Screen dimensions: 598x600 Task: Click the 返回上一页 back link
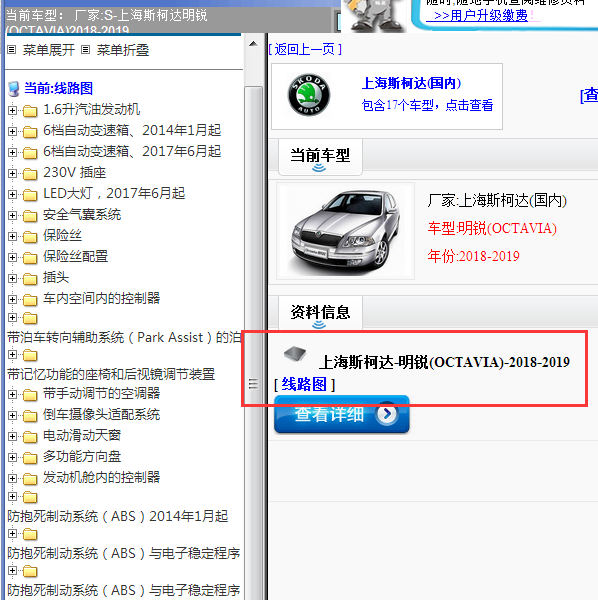(x=305, y=49)
